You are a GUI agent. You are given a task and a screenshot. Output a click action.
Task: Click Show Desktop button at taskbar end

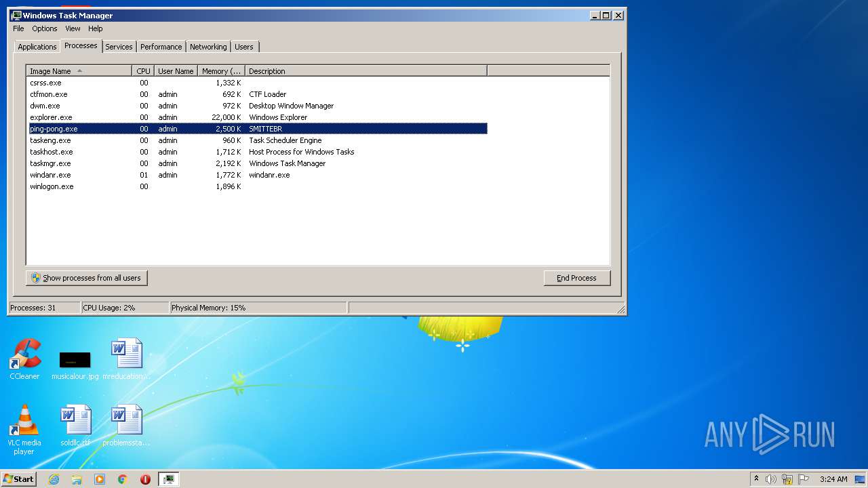point(861,479)
